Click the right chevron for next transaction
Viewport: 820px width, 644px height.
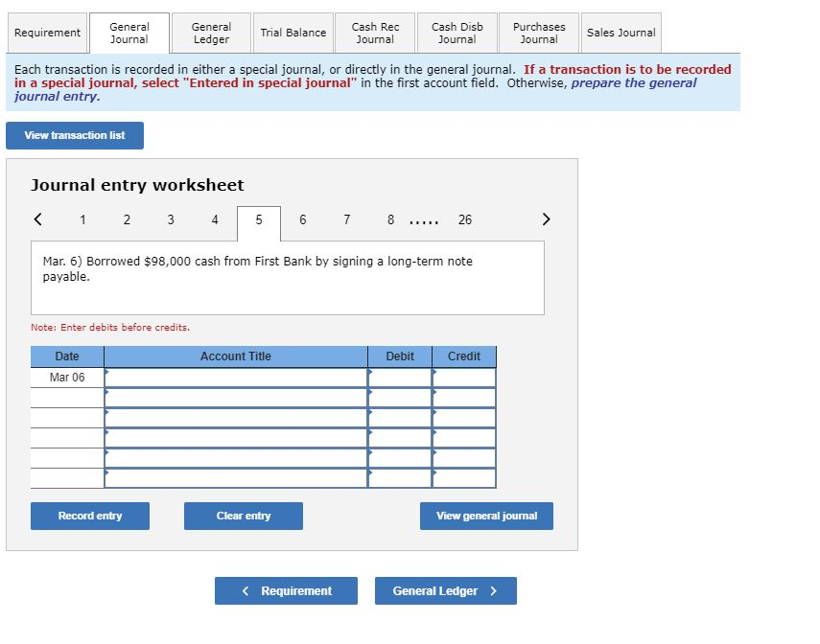[546, 219]
